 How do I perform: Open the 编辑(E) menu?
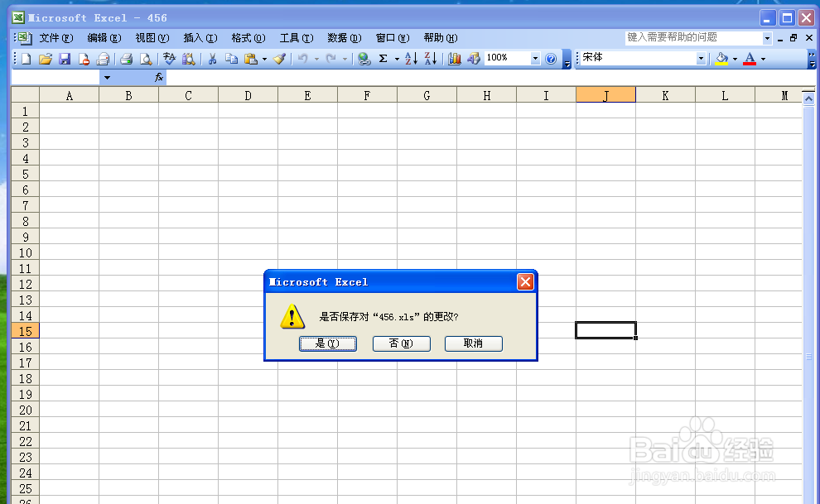104,37
